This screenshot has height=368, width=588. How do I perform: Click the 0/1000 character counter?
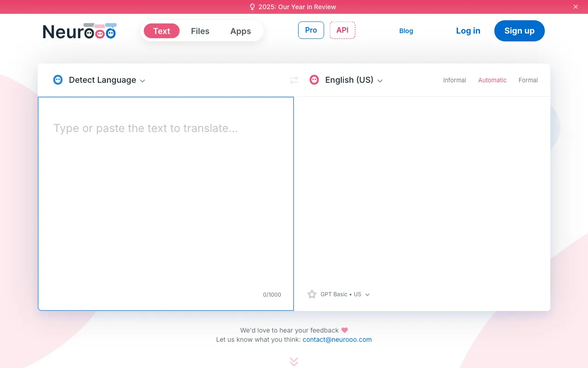272,294
